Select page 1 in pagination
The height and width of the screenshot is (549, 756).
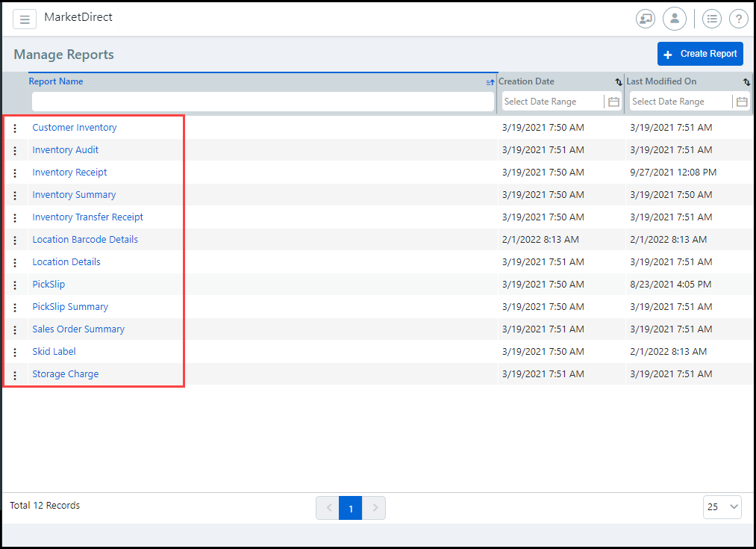point(351,508)
